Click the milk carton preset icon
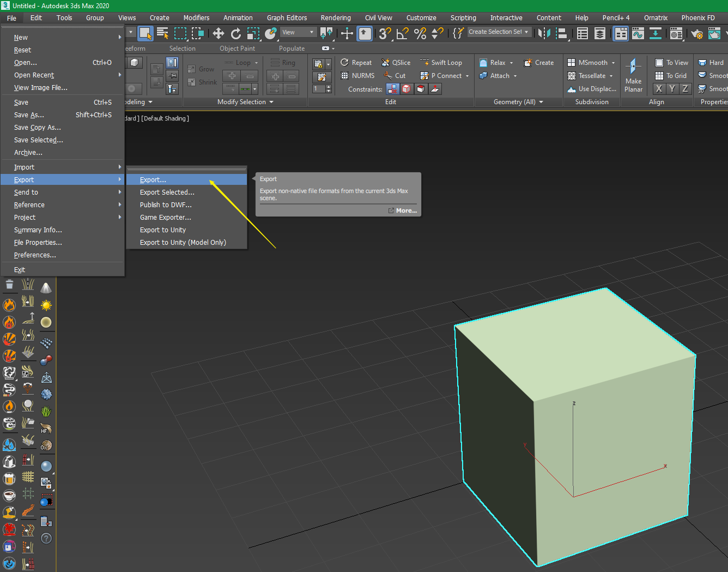 click(x=9, y=461)
